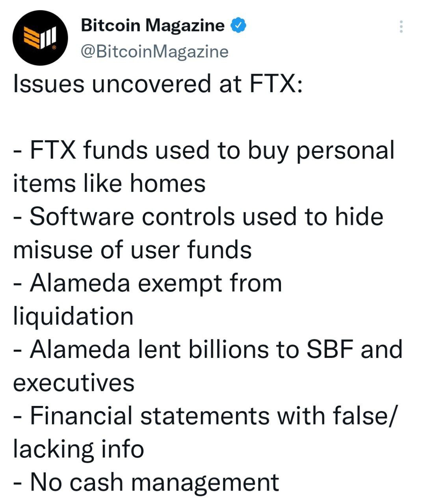Open the Bitcoin Magazine profile avatar

pos(40,38)
